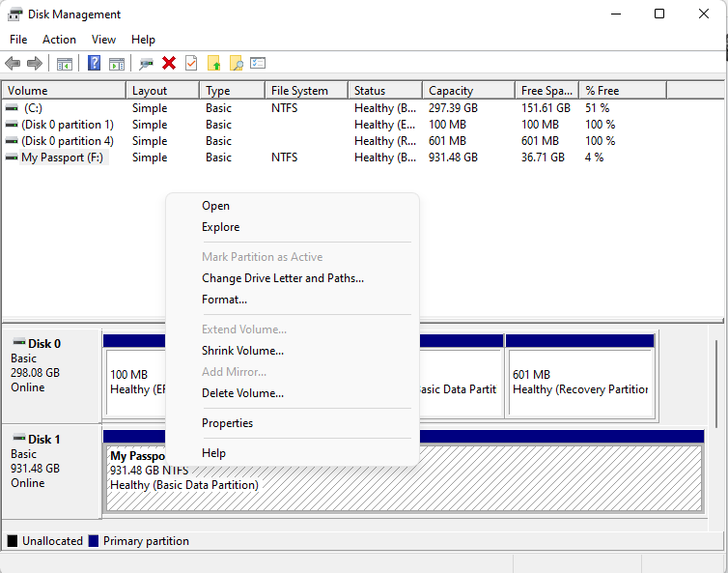The width and height of the screenshot is (728, 573).
Task: Sort by the Volume column header
Action: tap(64, 91)
